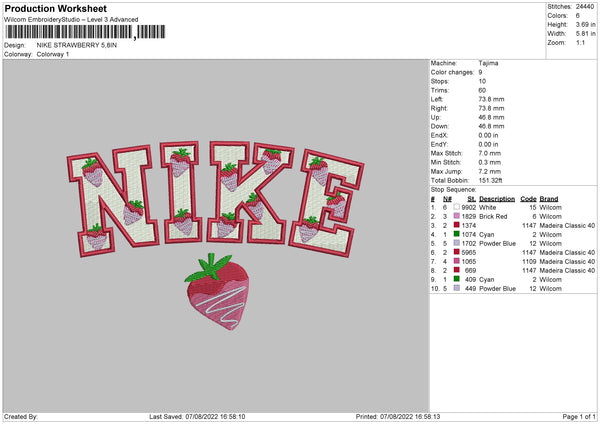
Task: Select the Down label in the measurements
Action: coord(439,126)
